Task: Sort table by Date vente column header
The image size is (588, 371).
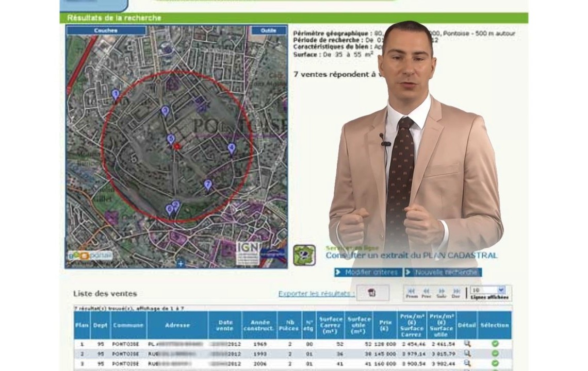Action: (225, 325)
